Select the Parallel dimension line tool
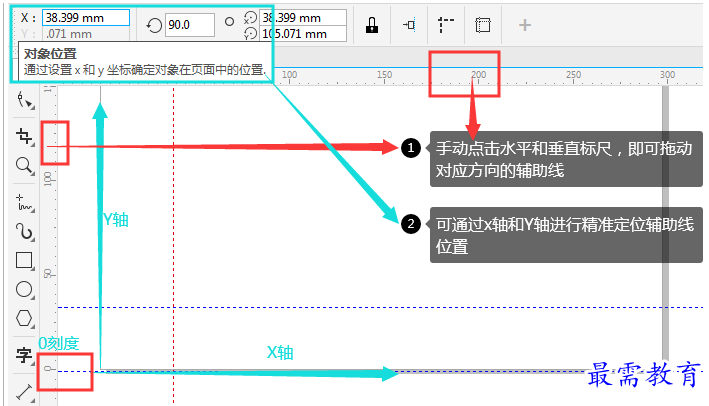 click(24, 392)
